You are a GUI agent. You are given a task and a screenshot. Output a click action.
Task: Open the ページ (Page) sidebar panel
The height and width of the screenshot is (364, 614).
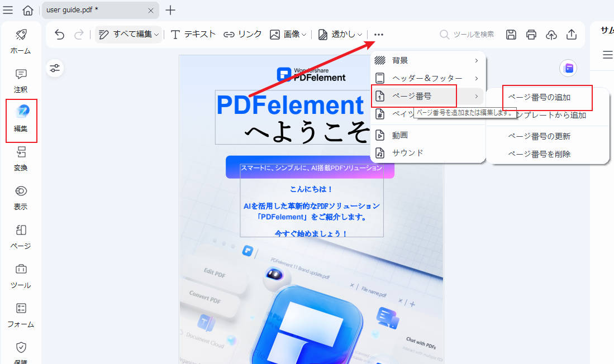(x=20, y=236)
